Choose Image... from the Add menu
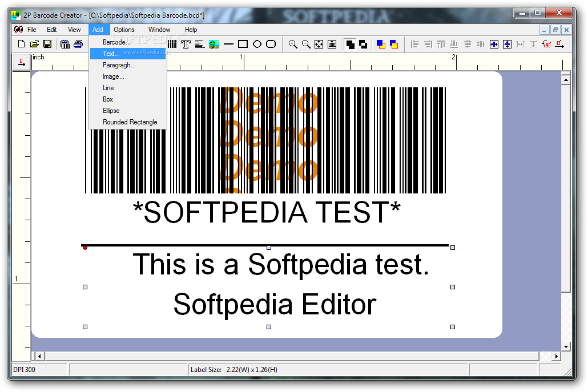The height and width of the screenshot is (392, 588). tap(128, 76)
